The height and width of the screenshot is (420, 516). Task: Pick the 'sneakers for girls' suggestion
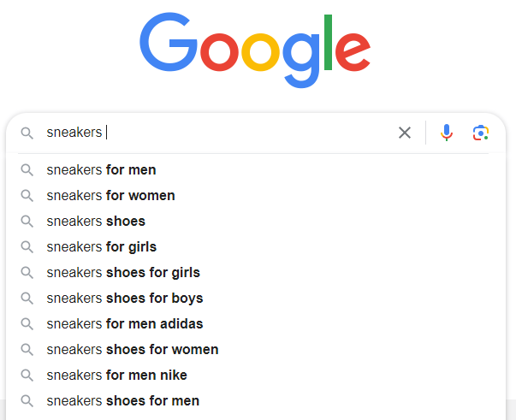point(101,246)
